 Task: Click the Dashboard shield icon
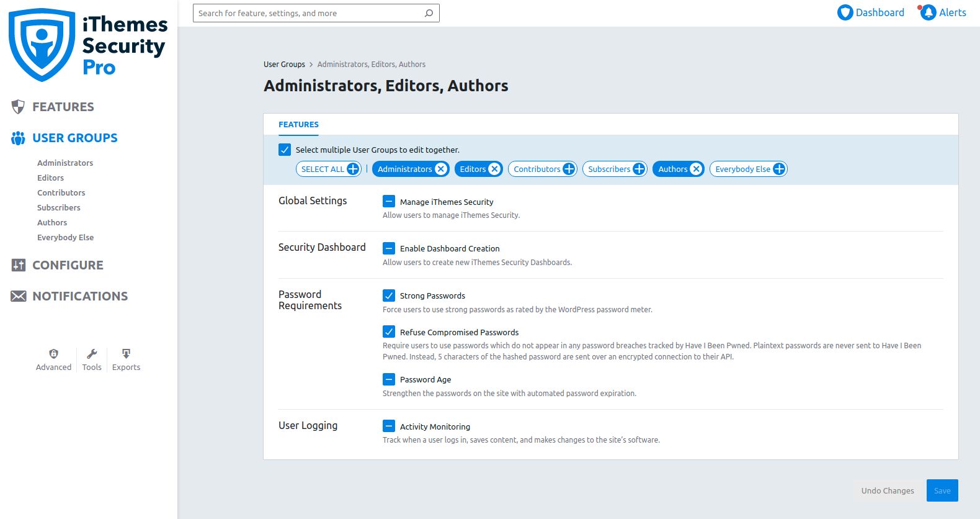845,12
